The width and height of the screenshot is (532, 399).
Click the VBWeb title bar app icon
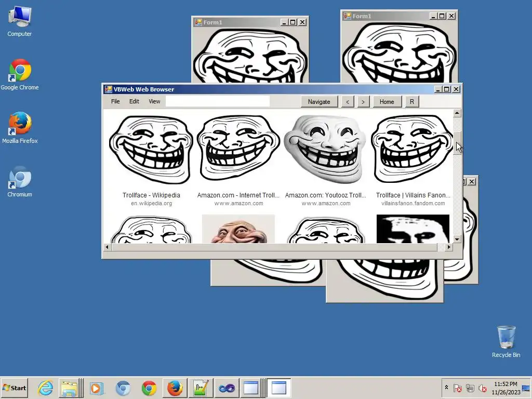point(108,89)
